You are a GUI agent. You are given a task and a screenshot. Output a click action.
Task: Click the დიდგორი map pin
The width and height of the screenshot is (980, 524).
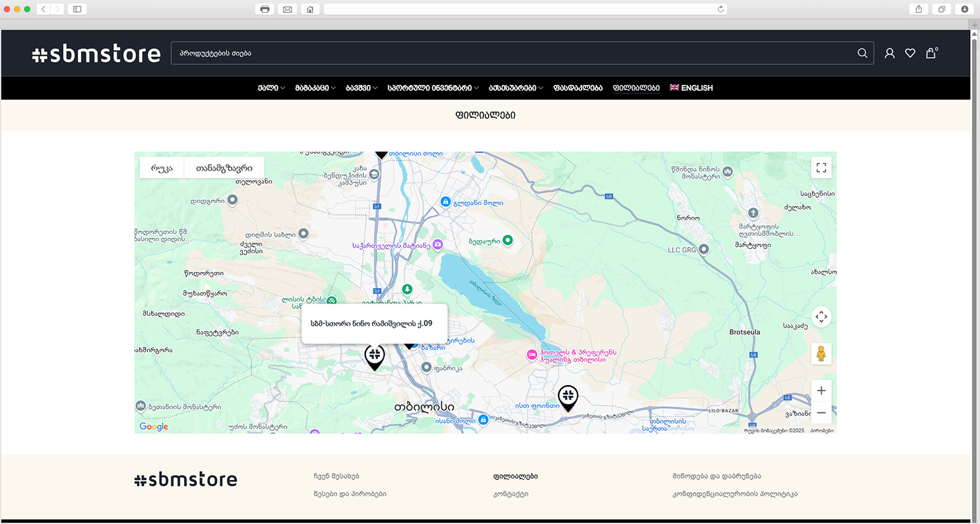232,200
